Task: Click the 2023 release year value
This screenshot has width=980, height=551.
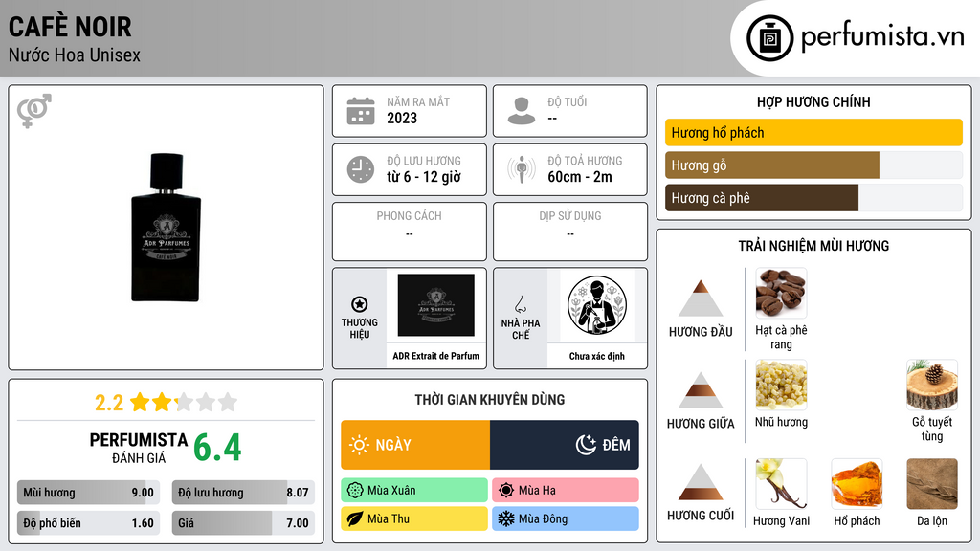Action: pyautogui.click(x=402, y=119)
